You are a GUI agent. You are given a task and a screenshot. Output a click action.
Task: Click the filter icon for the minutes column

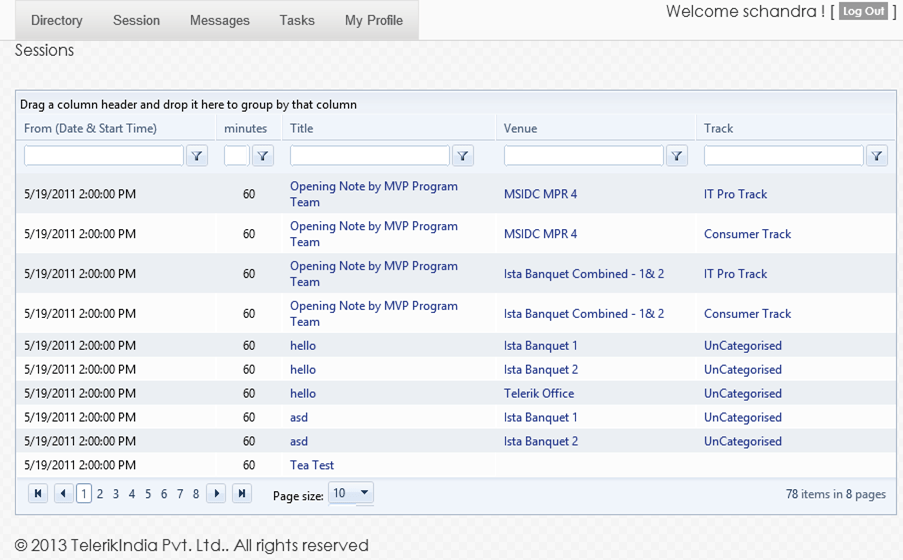click(263, 156)
